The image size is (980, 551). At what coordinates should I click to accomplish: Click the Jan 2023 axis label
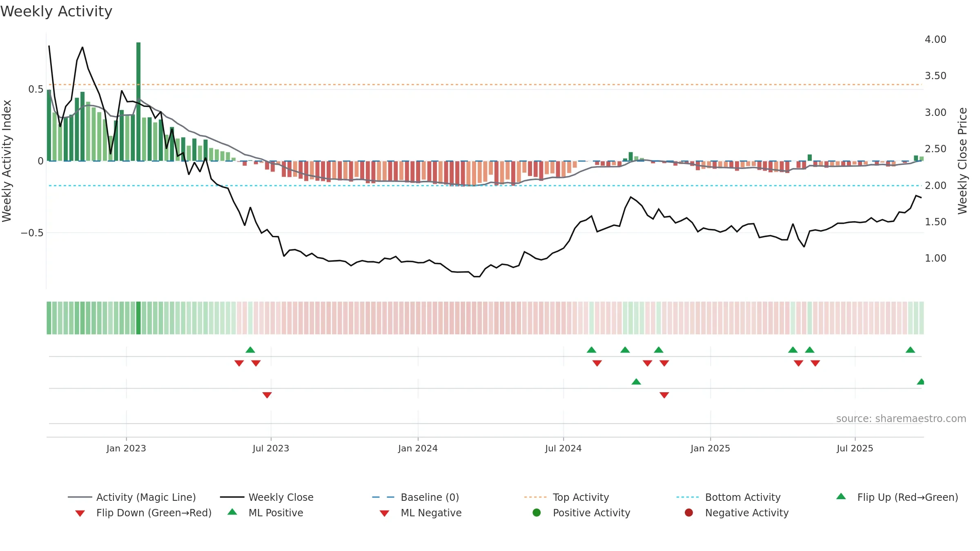[x=126, y=448]
